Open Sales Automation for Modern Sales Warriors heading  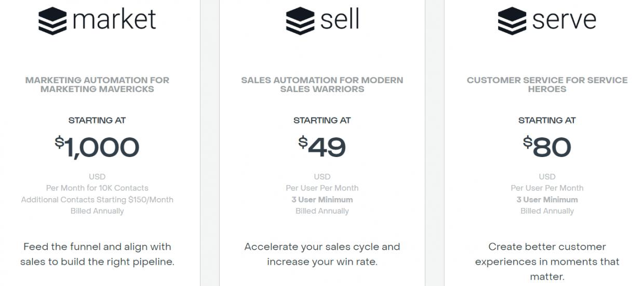pyautogui.click(x=322, y=84)
